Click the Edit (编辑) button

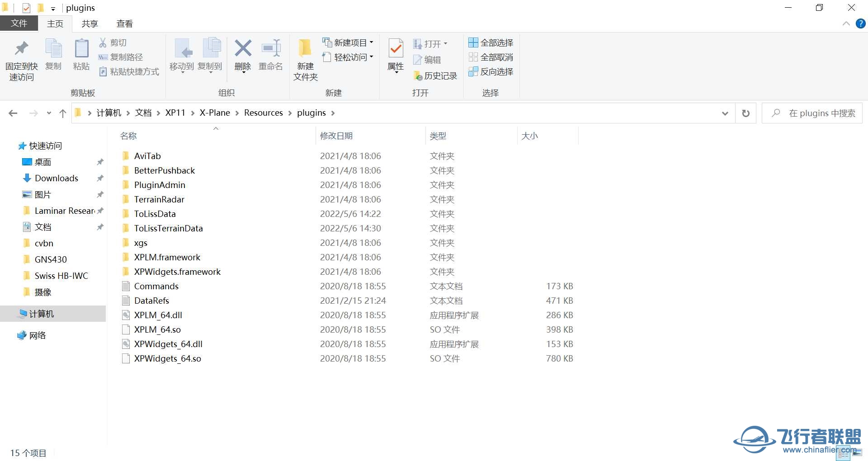pos(427,60)
